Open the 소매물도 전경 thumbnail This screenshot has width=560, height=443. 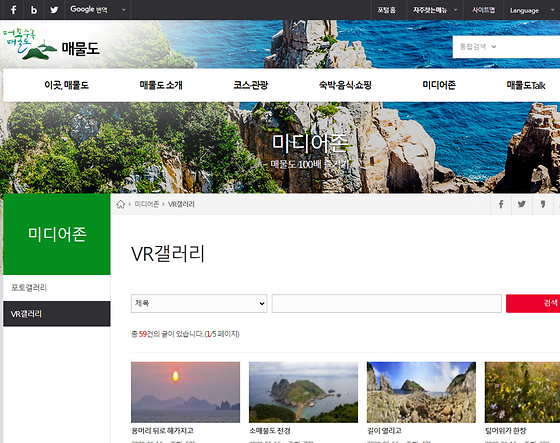click(x=303, y=392)
